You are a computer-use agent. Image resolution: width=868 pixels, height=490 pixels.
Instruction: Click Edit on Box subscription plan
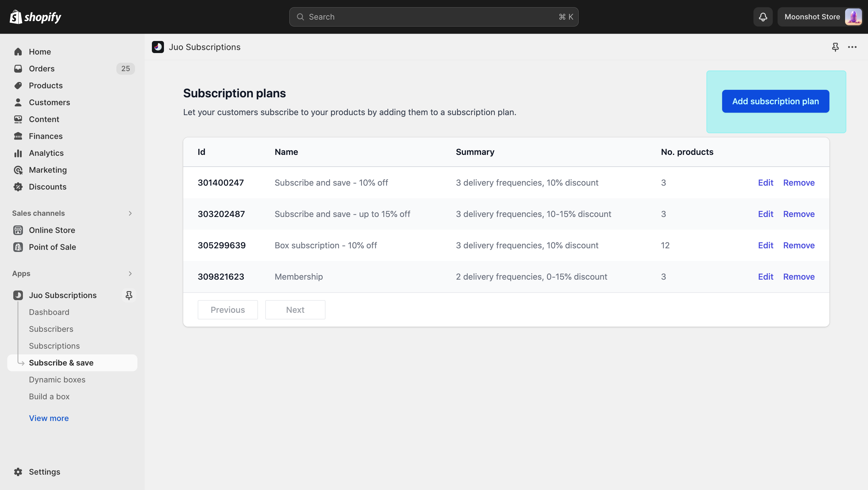click(x=765, y=245)
